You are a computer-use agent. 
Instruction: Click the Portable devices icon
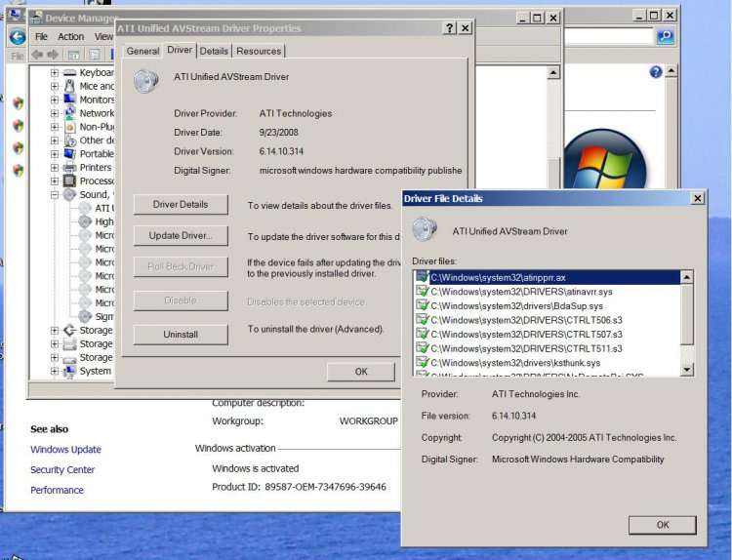pos(69,153)
